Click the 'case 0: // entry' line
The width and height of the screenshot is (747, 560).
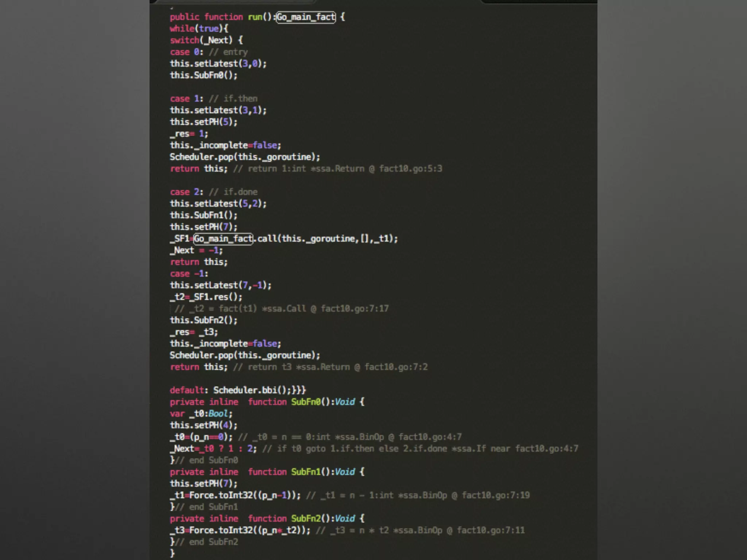209,52
